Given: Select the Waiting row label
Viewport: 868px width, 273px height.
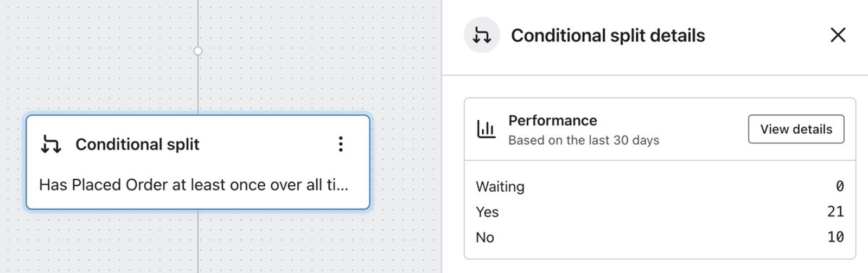Looking at the screenshot, I should 500,187.
